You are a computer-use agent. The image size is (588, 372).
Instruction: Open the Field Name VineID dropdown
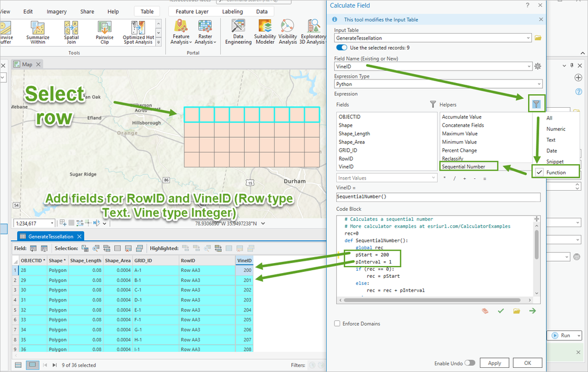[x=529, y=67]
